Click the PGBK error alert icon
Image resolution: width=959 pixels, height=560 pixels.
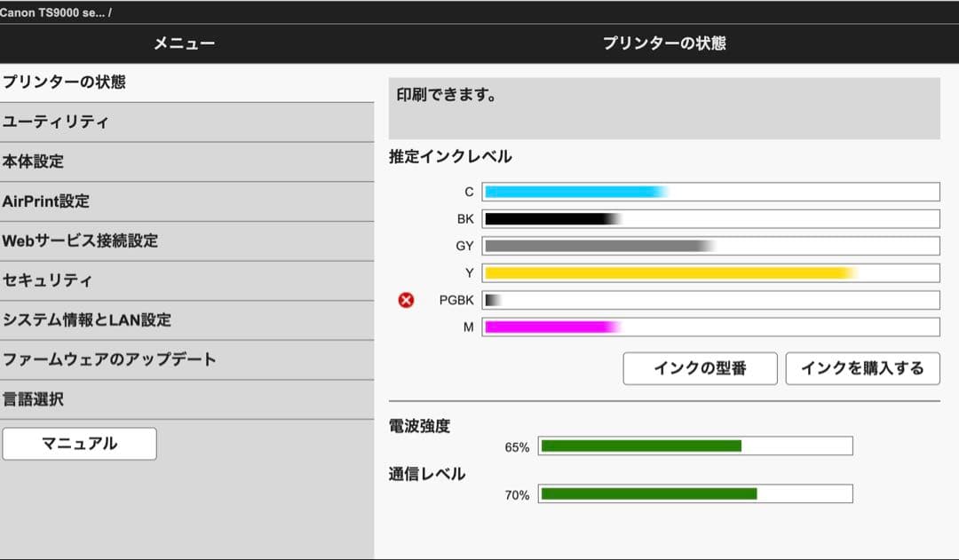(407, 299)
